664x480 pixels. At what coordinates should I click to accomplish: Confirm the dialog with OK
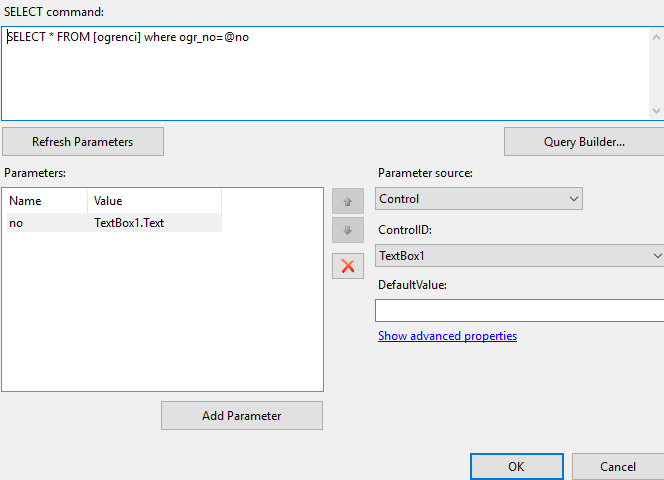pos(517,466)
